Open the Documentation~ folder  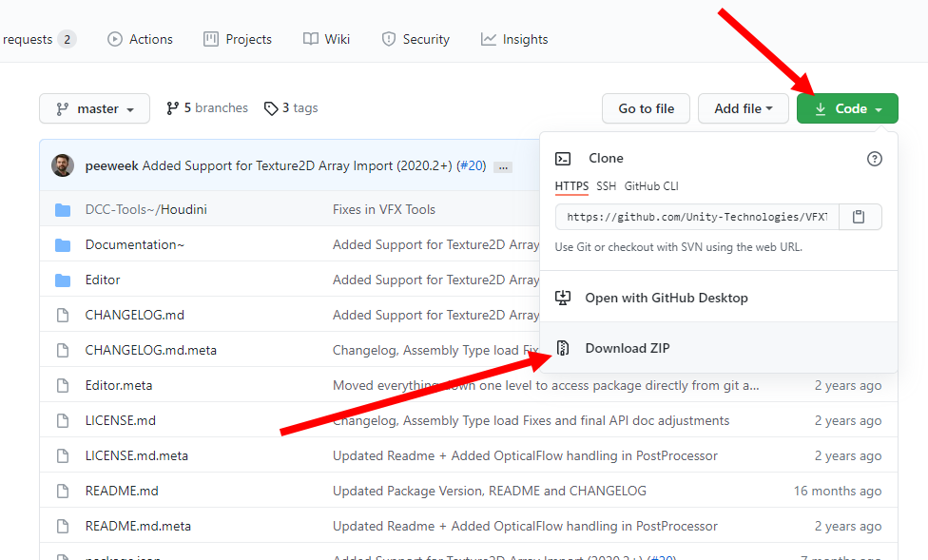(135, 244)
